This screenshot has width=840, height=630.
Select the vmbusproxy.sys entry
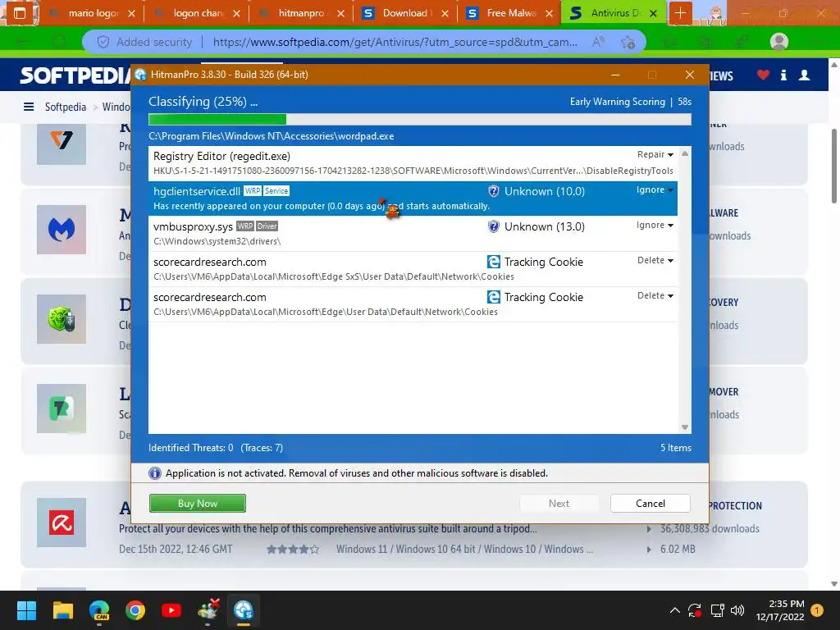[413, 234]
